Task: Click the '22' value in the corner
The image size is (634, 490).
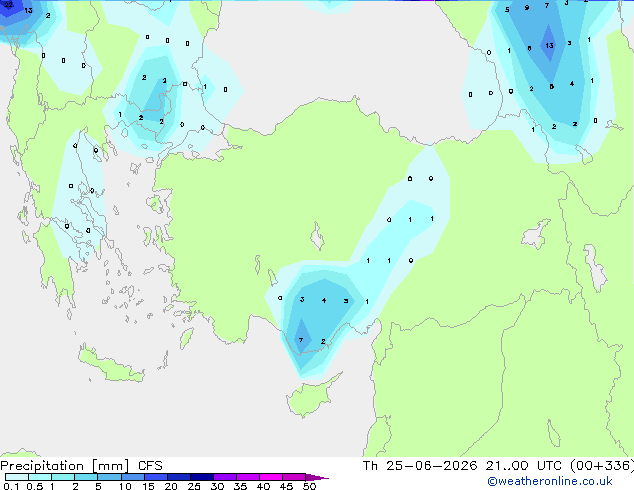Action: coord(8,5)
